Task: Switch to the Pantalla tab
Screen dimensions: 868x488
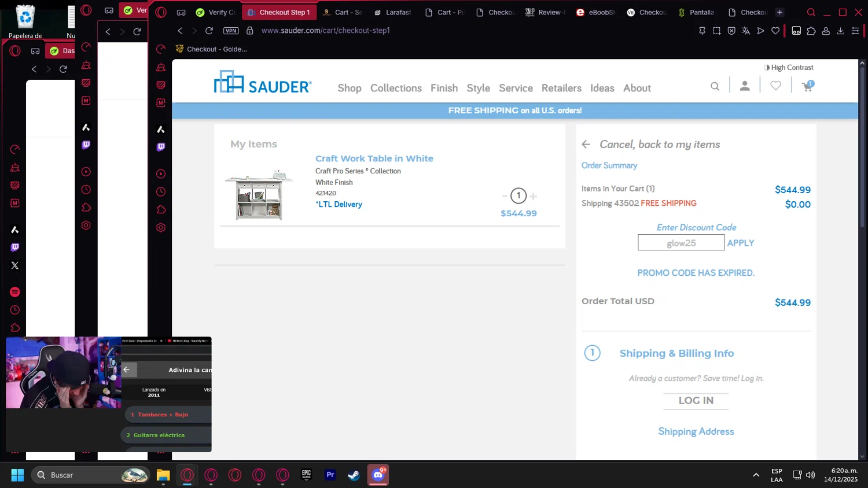Action: 697,12
